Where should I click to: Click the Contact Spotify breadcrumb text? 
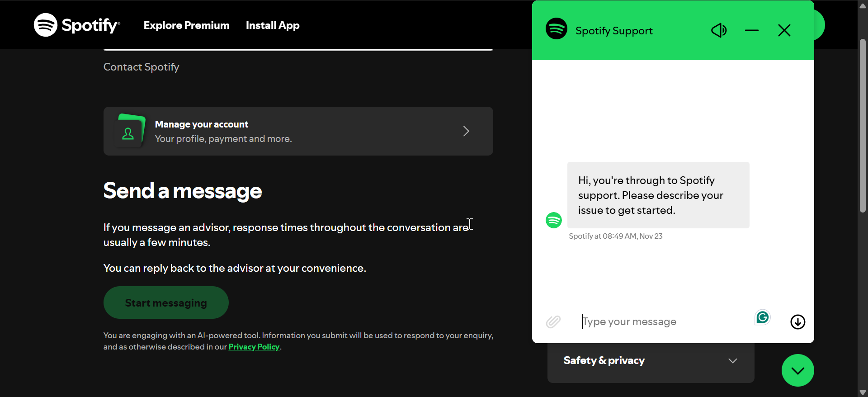pyautogui.click(x=141, y=67)
